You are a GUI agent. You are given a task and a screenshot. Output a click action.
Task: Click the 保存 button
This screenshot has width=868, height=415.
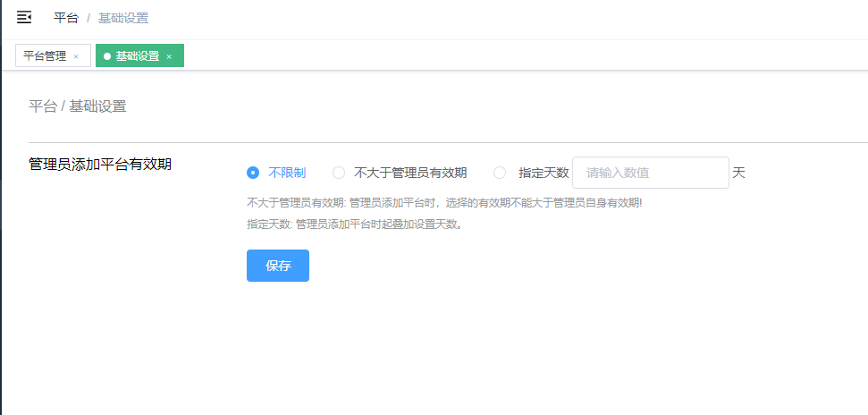coord(278,266)
